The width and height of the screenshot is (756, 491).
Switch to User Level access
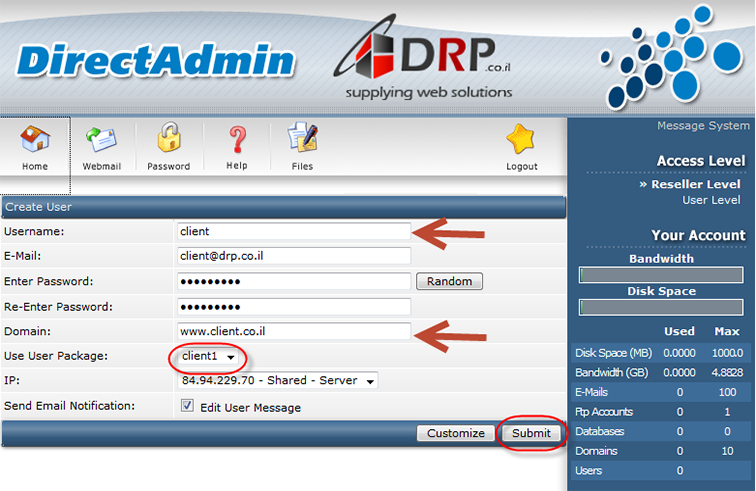711,200
